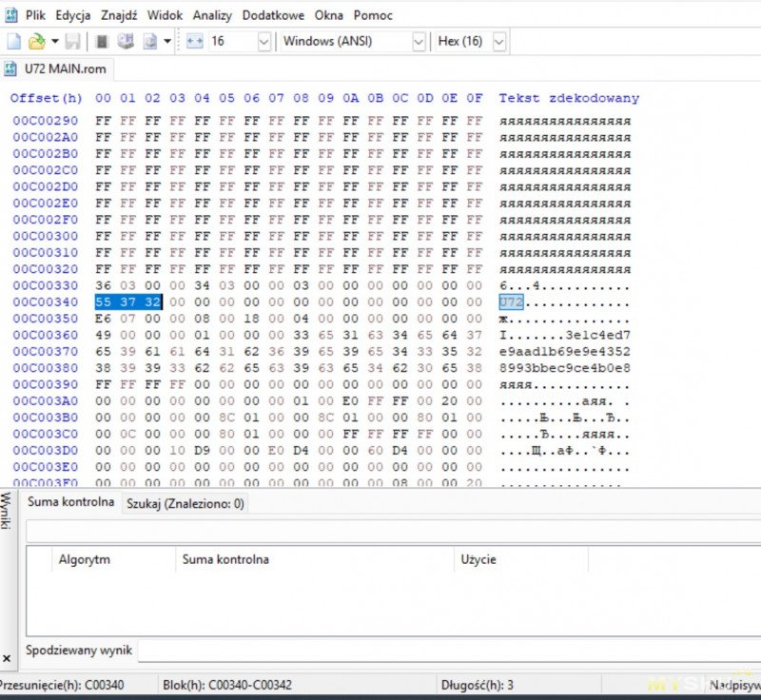
Task: Switch to the Szukaj (Znaleziono: 0) tab
Action: pos(185,503)
